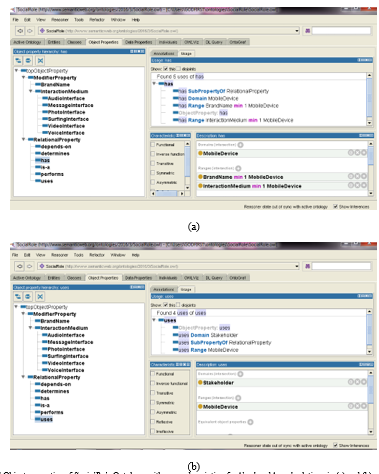Image resolution: width=379 pixels, height=474 pixels.
Task: Remove 'BrandName min 1 MobileDevice' range via x icon
Action: click(x=357, y=176)
